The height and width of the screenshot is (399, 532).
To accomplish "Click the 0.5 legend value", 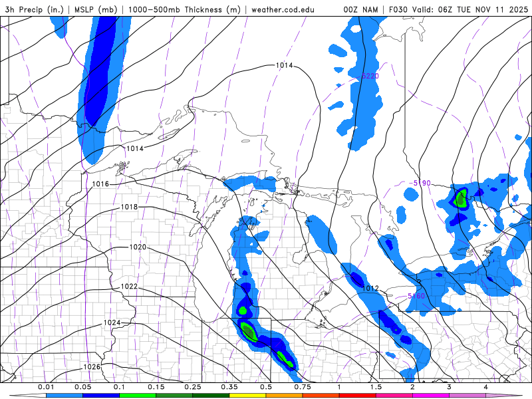I will (266, 387).
